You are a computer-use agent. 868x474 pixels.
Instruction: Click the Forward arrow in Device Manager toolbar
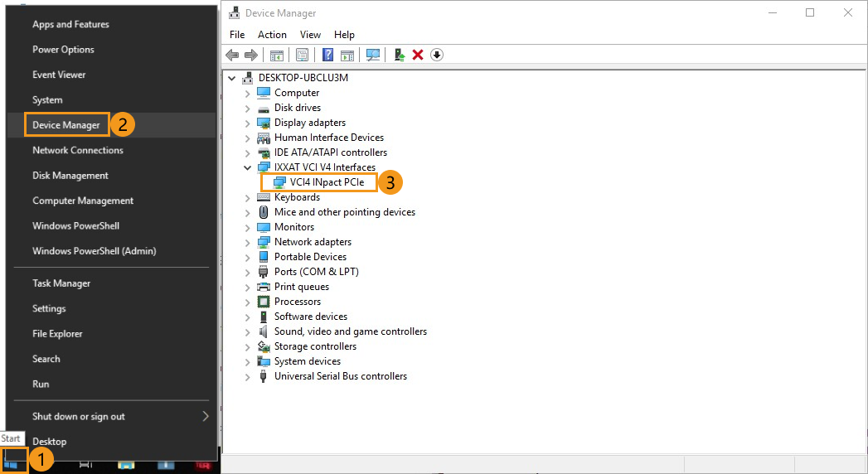tap(250, 55)
